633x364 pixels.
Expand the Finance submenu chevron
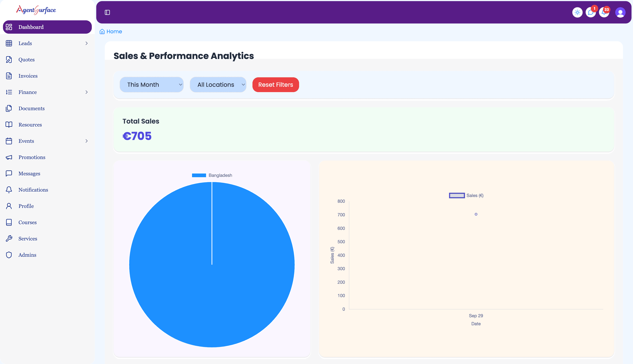click(x=87, y=92)
